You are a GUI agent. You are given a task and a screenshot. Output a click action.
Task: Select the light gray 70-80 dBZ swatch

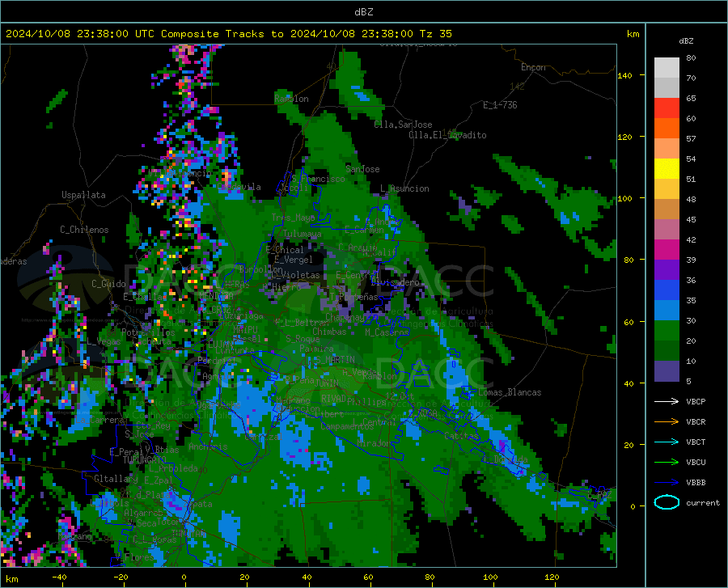667,68
